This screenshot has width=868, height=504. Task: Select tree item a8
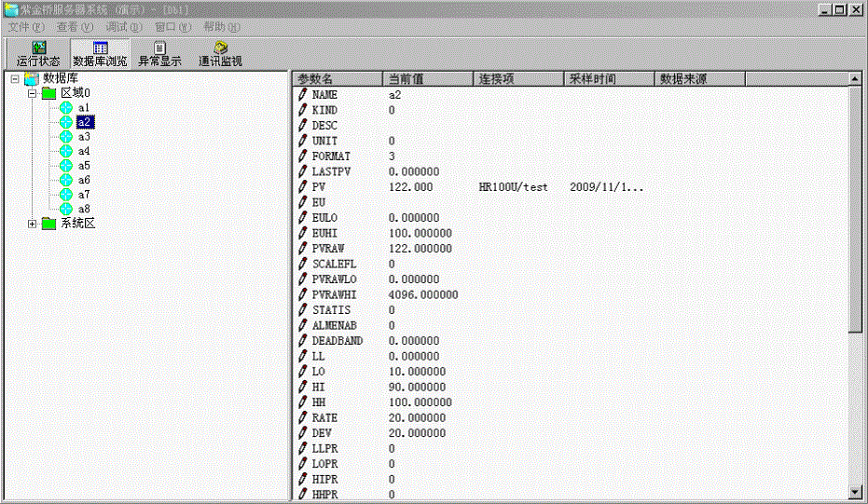point(84,210)
